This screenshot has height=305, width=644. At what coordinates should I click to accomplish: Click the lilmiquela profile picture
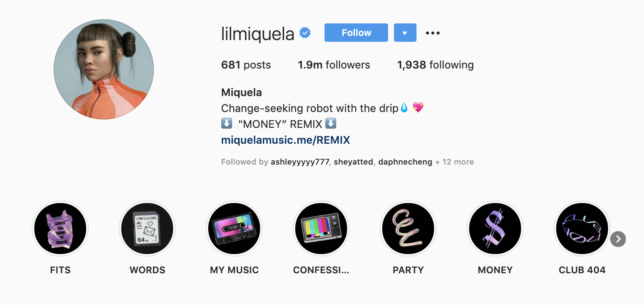(104, 69)
